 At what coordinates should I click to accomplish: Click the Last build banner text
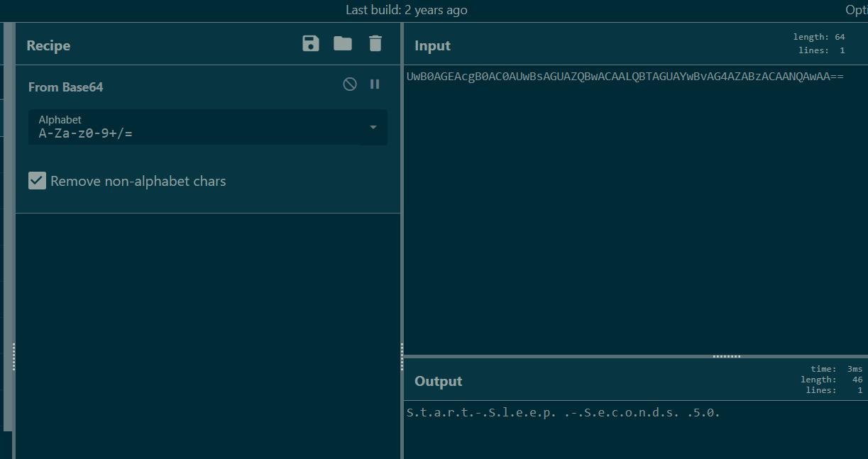point(406,10)
